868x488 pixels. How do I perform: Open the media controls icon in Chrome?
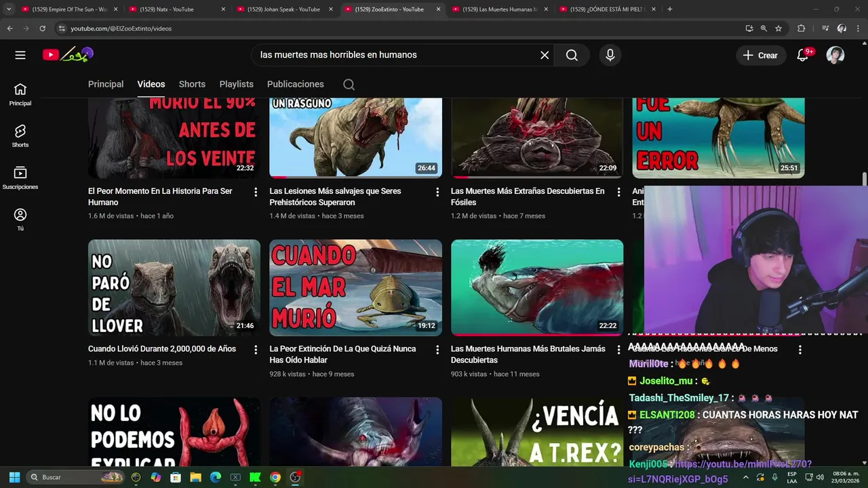coord(825,28)
